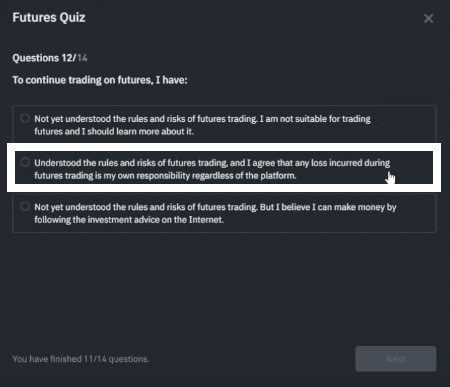Close the Futures Quiz dialog

(x=428, y=18)
